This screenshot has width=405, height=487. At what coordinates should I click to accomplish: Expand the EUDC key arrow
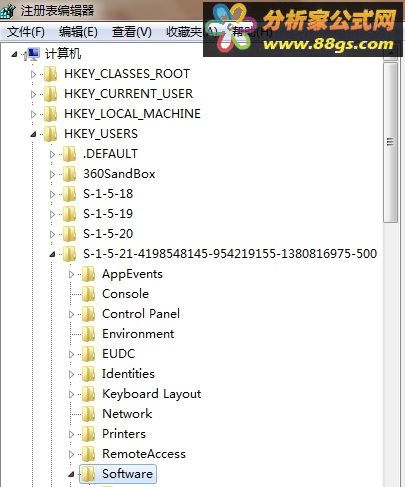71,354
